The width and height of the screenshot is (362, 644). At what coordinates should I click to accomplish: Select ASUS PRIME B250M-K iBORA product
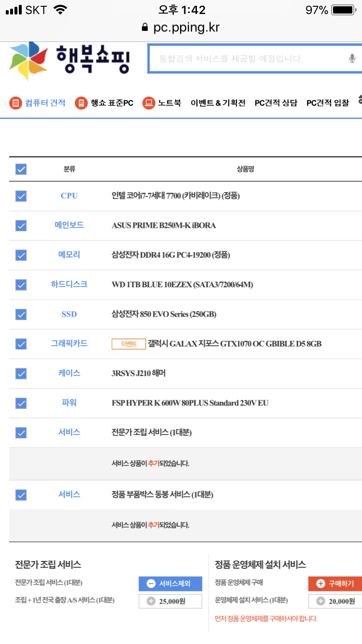(164, 225)
